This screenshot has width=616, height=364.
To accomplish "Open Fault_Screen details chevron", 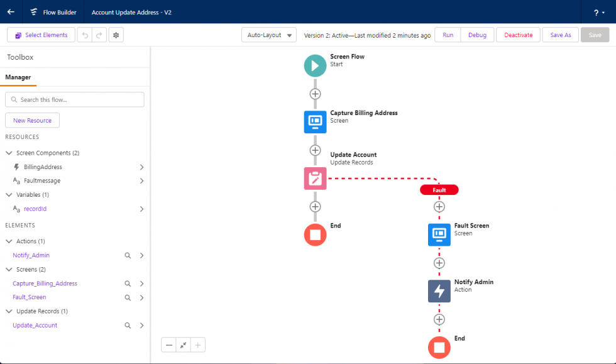I will (142, 297).
